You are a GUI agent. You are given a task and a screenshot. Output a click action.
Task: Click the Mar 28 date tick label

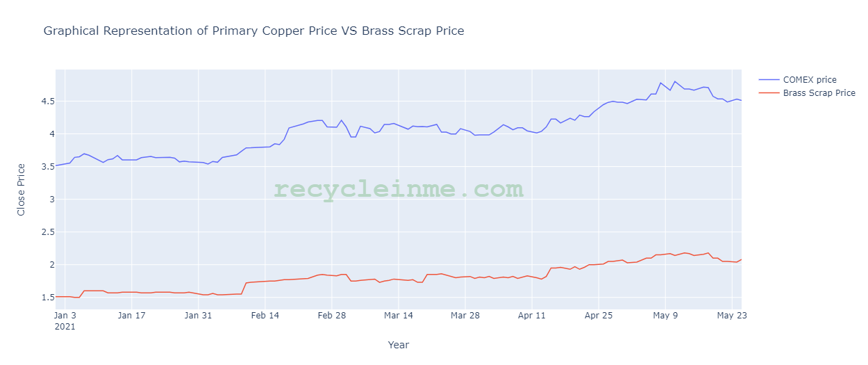465,315
